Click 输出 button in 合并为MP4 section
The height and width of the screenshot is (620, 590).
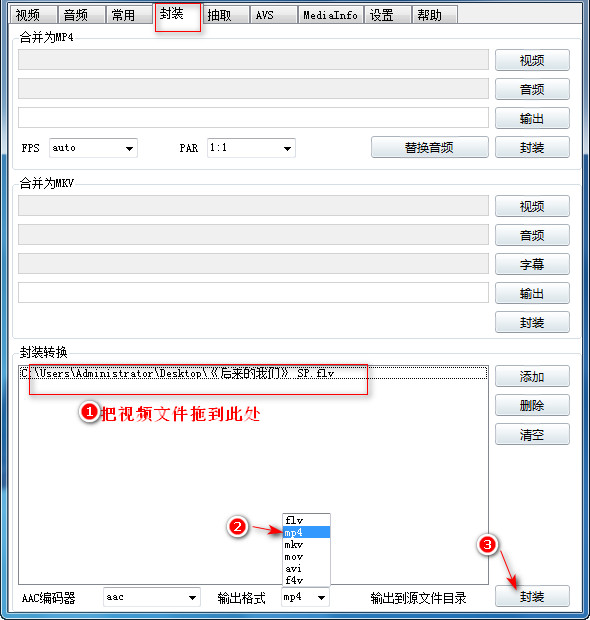click(532, 118)
